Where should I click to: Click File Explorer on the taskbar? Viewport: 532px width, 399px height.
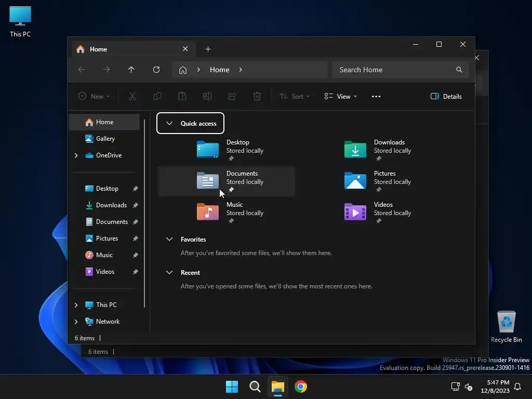click(x=277, y=387)
